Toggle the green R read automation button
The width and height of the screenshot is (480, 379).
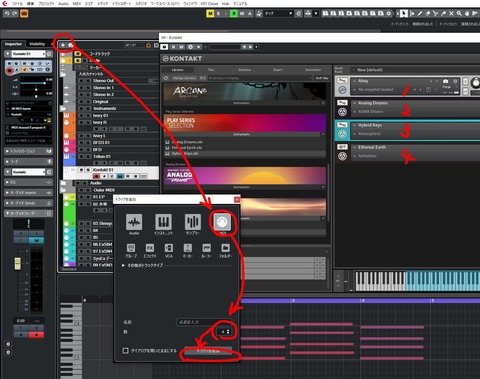234,13
